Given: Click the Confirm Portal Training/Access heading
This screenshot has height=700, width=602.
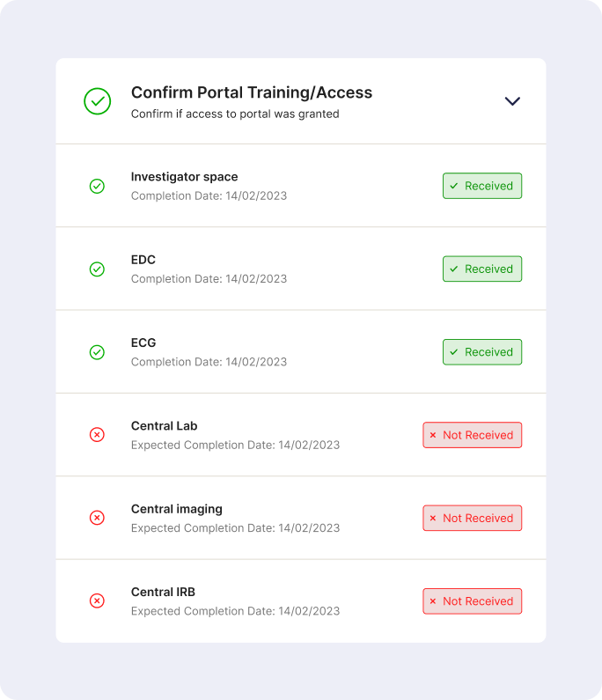Looking at the screenshot, I should click(x=251, y=92).
